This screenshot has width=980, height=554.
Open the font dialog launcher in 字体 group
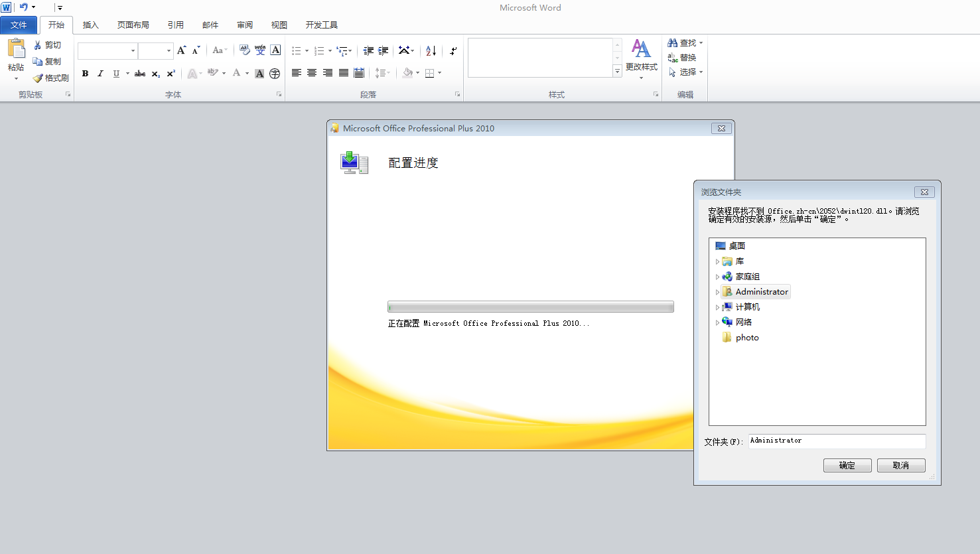(x=279, y=94)
